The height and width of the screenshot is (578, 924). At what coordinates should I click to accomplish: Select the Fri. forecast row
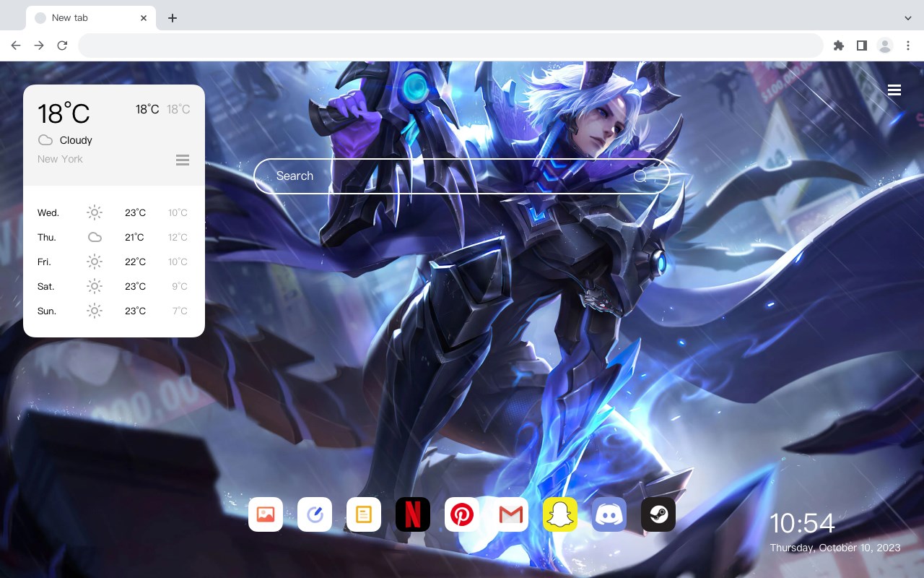pos(114,262)
